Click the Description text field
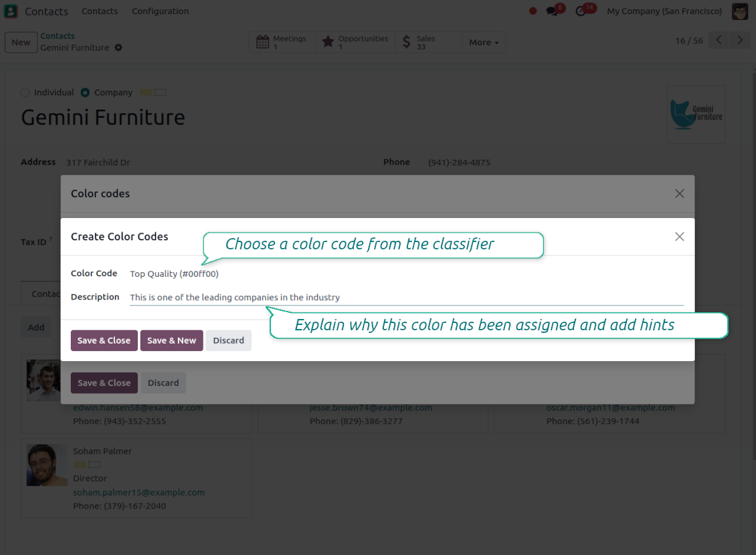This screenshot has height=555, width=756. click(x=406, y=298)
